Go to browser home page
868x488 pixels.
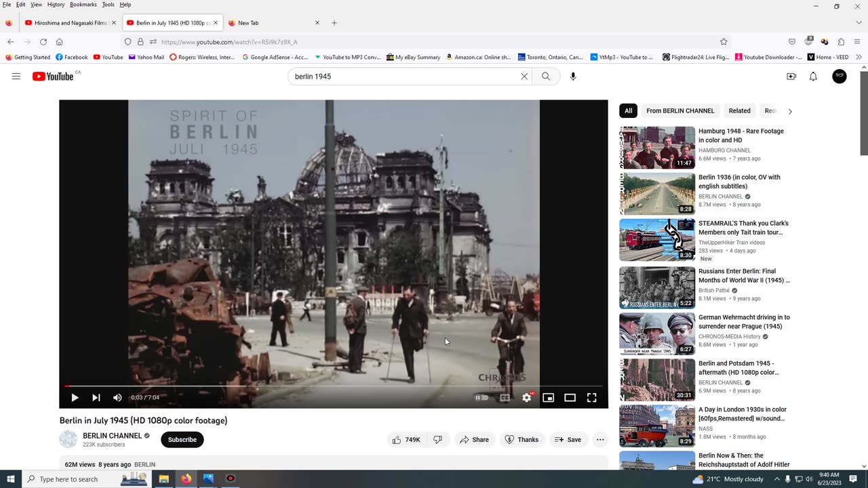[60, 42]
